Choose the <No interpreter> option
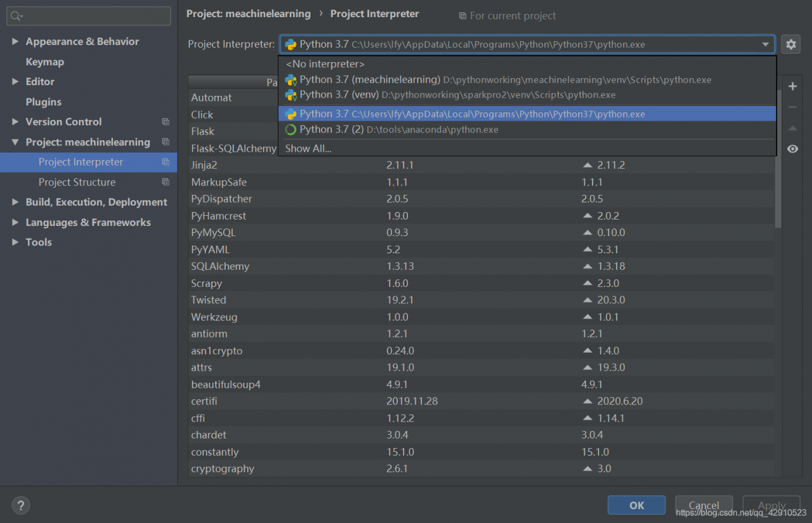812x523 pixels. click(527, 64)
